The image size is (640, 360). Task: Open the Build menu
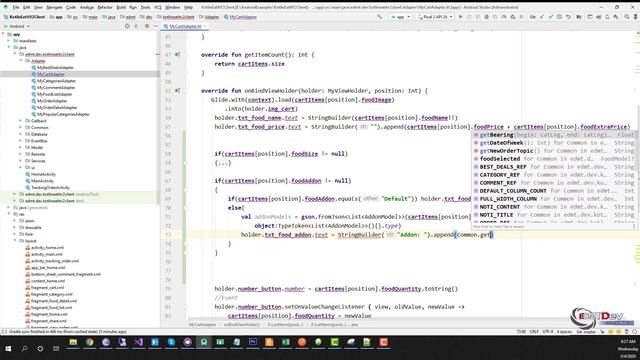pyautogui.click(x=121, y=7)
